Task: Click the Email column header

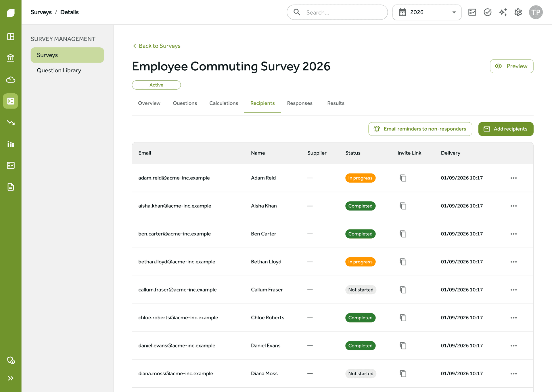Action: click(x=145, y=153)
